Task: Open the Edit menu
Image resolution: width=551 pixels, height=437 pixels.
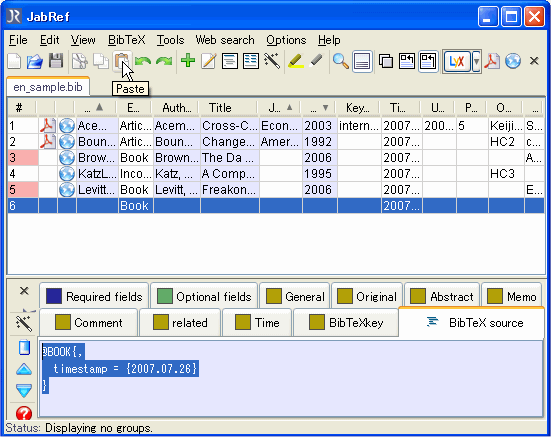Action: [x=50, y=40]
